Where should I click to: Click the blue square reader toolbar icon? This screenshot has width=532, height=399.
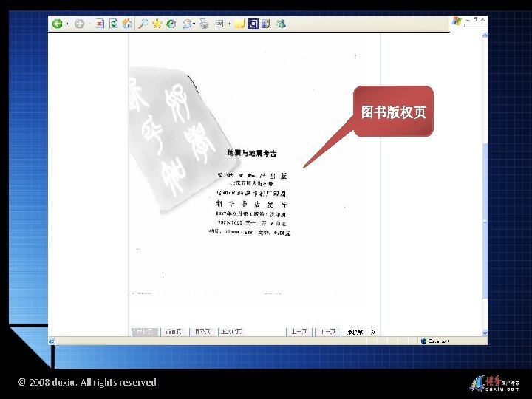[253, 24]
